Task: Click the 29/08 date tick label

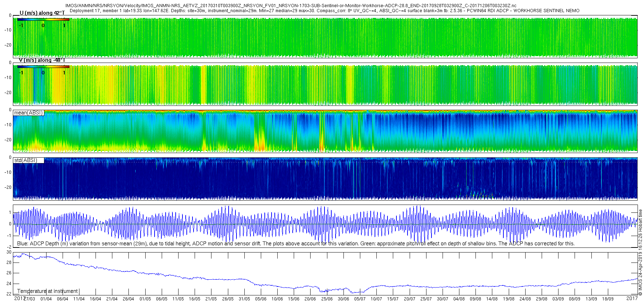Action: pos(542,299)
